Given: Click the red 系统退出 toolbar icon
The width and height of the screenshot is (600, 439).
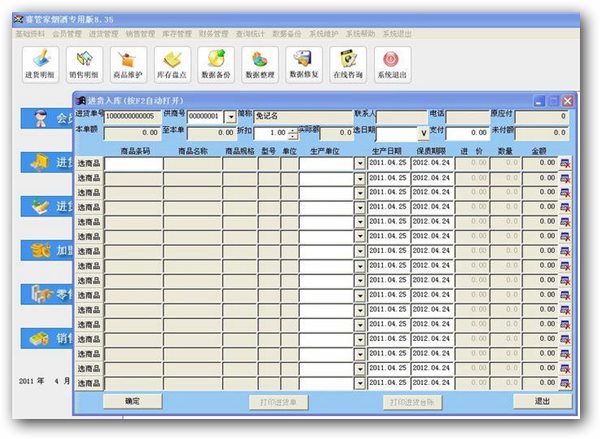Looking at the screenshot, I should point(392,64).
